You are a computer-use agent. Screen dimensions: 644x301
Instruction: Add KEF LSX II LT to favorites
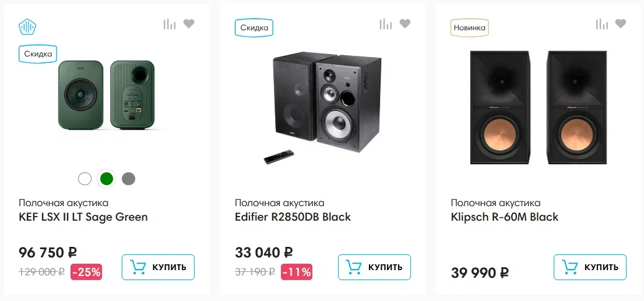[189, 24]
